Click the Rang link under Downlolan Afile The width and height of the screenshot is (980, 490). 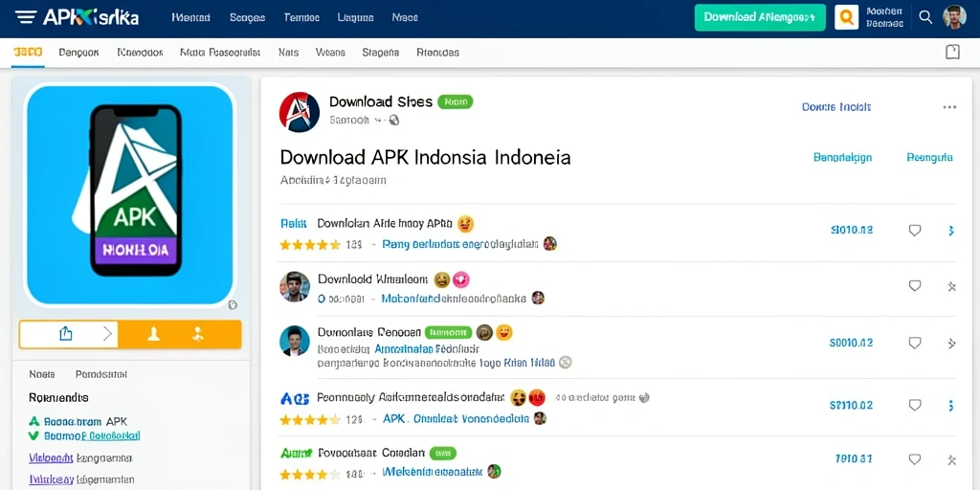(460, 244)
